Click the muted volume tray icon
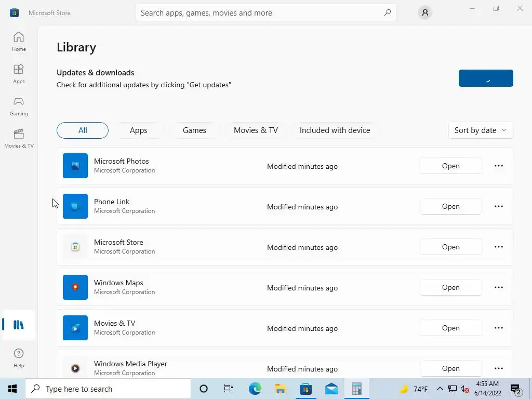Screen dimensions: 532x399 click(465, 389)
